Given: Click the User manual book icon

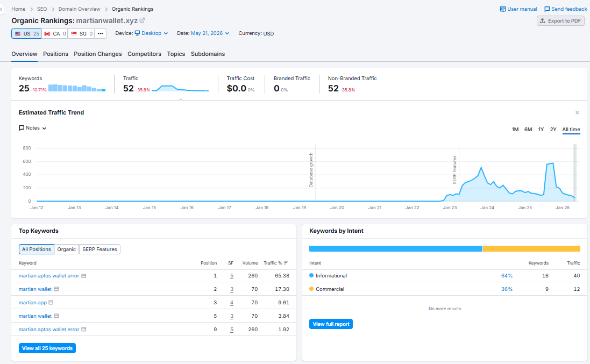Looking at the screenshot, I should coord(503,9).
